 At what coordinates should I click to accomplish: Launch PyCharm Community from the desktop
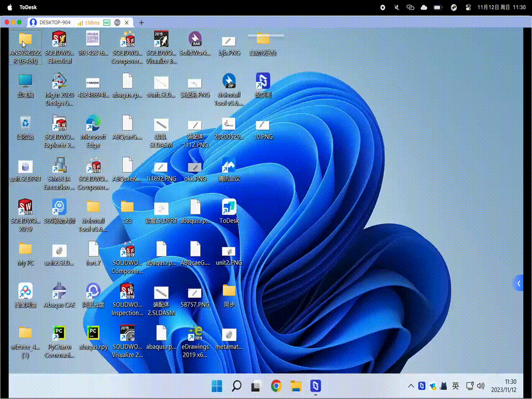tap(59, 342)
